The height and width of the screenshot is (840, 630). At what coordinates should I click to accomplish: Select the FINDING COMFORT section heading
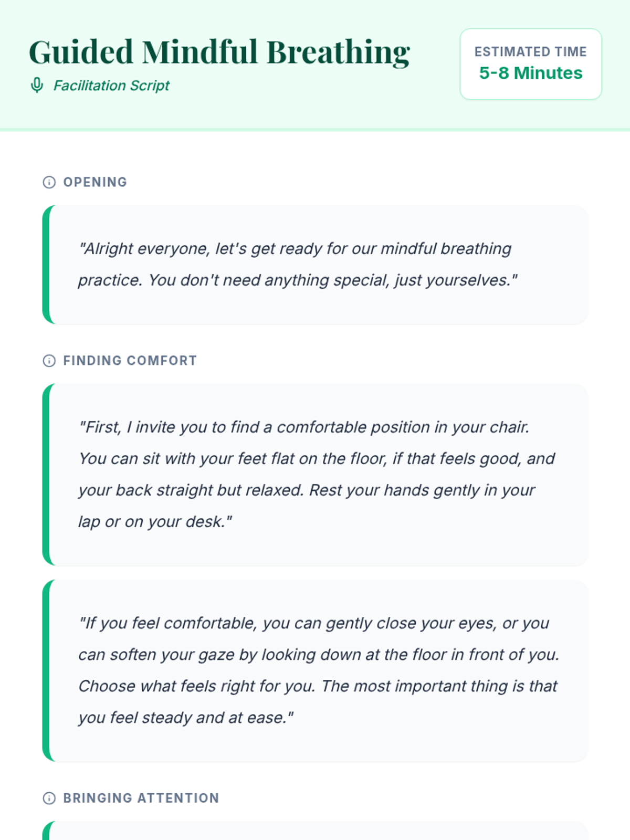(130, 361)
